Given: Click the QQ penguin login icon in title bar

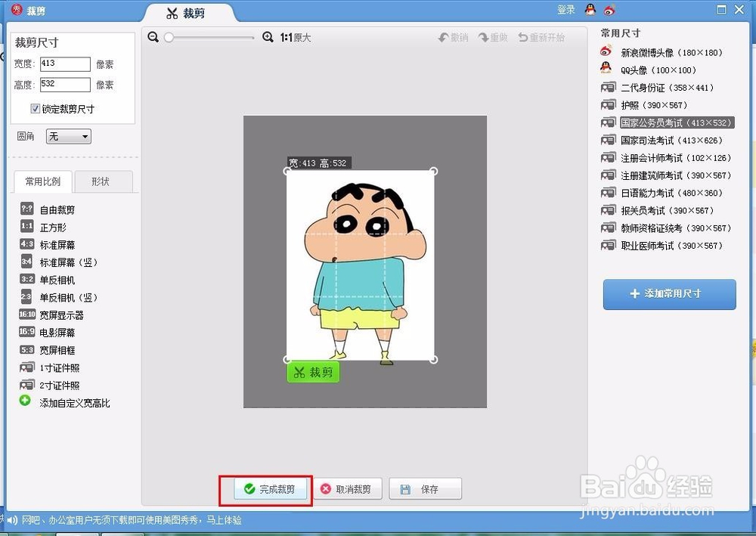Looking at the screenshot, I should pos(590,10).
